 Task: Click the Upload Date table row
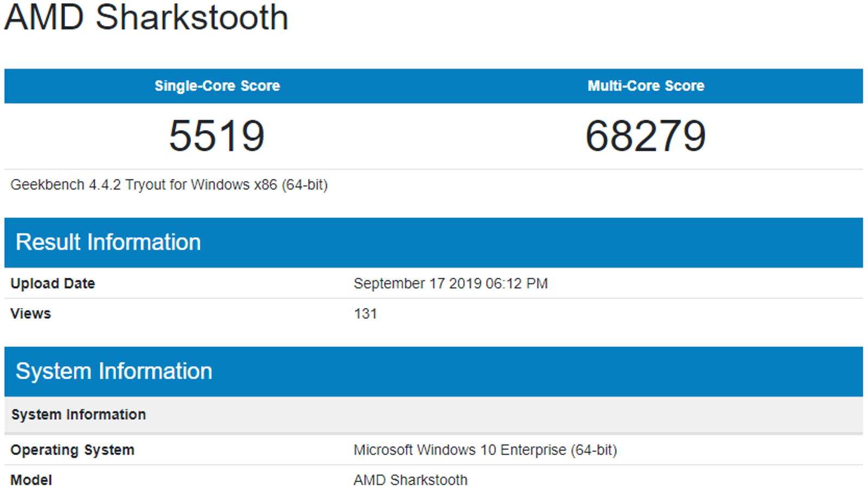point(217,284)
